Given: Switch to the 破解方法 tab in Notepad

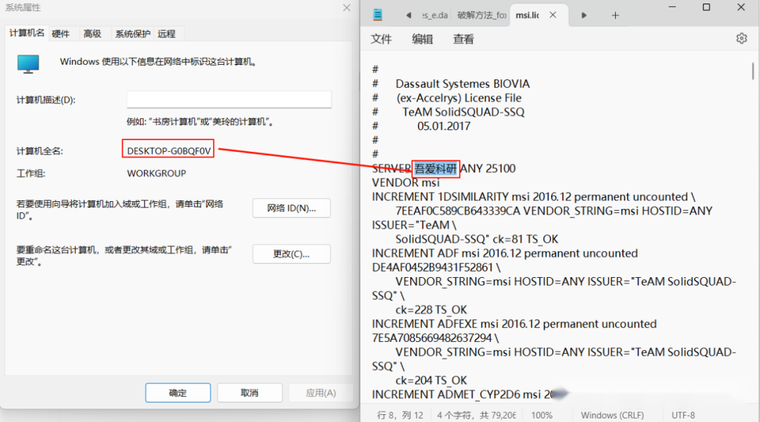Looking at the screenshot, I should point(482,16).
